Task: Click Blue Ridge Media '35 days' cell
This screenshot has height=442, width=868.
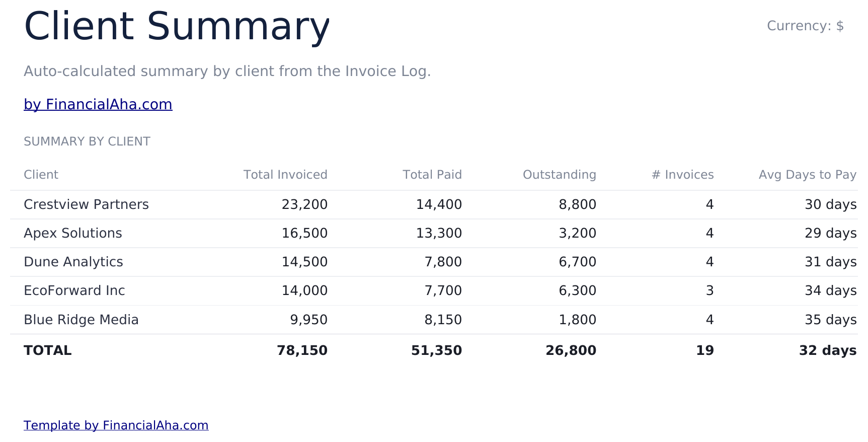Action: point(831,320)
